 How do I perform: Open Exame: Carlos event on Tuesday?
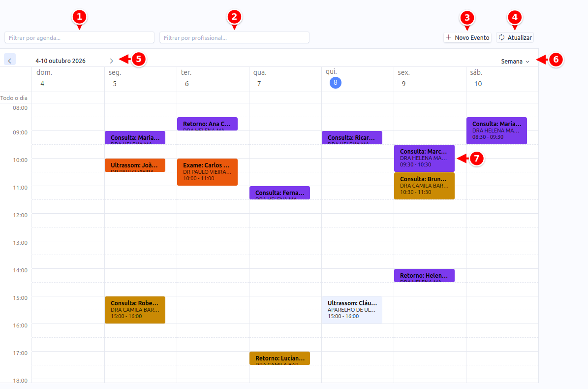click(x=207, y=172)
